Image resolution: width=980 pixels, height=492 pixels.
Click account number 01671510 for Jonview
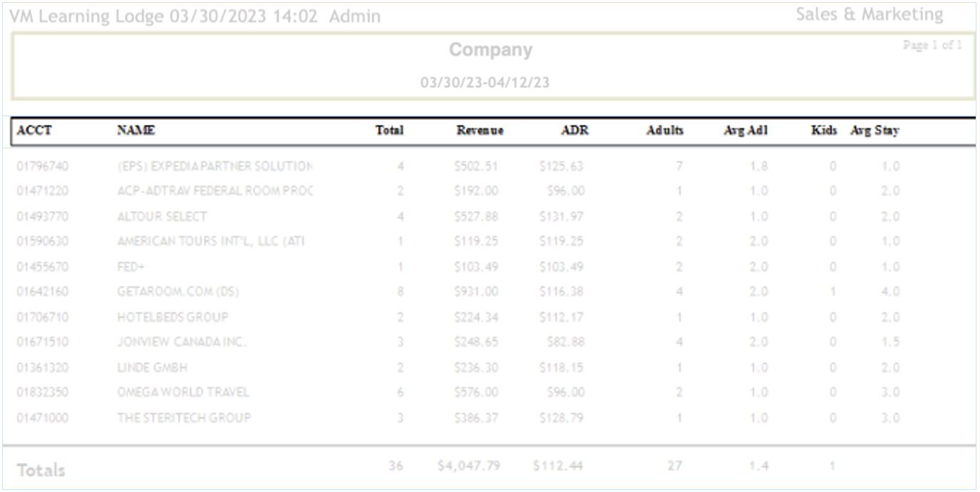[x=43, y=342]
